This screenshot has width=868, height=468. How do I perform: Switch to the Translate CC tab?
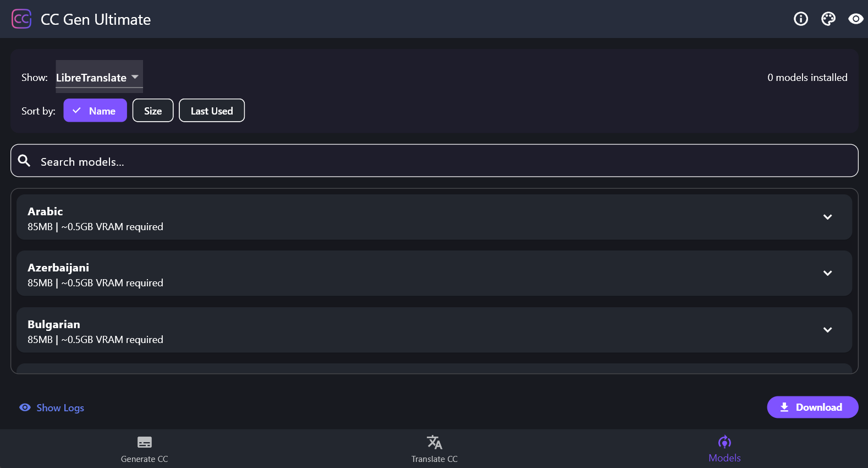434,449
